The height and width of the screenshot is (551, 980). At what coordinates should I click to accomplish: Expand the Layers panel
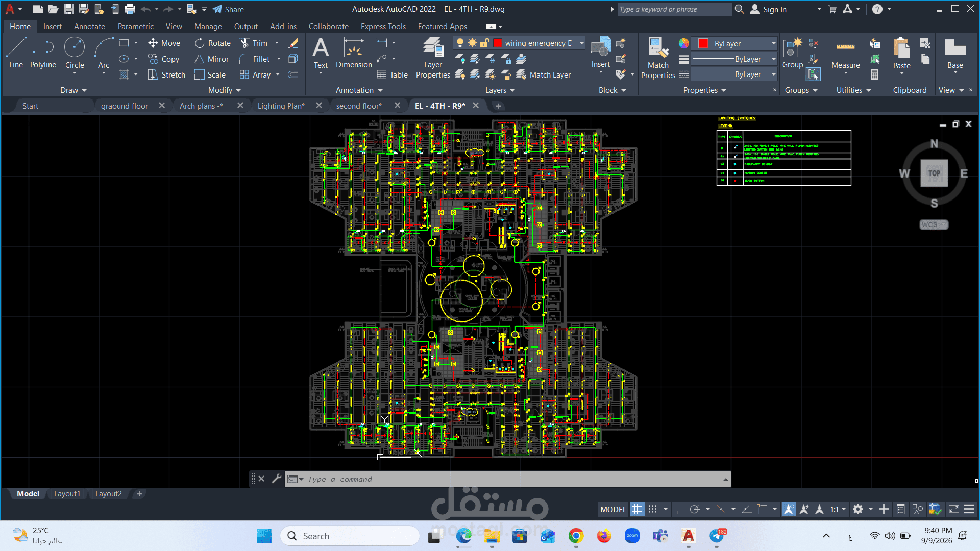pyautogui.click(x=500, y=90)
